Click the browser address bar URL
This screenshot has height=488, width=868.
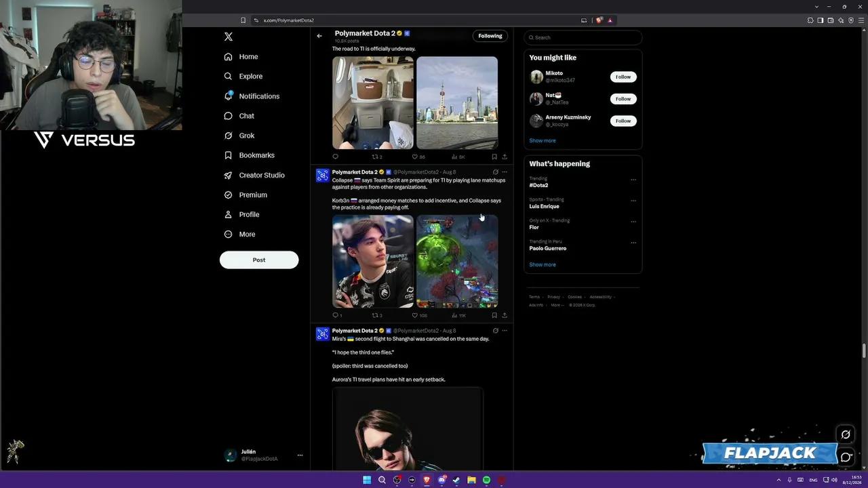coord(289,20)
